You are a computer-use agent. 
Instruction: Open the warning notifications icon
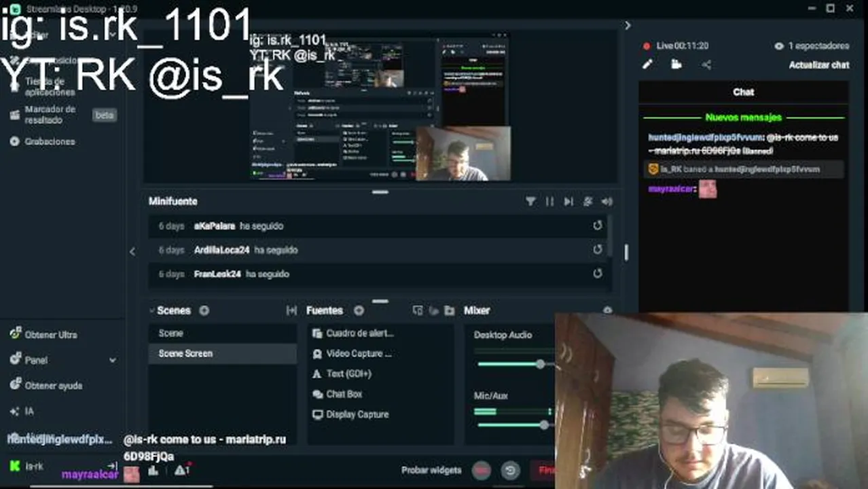(181, 470)
